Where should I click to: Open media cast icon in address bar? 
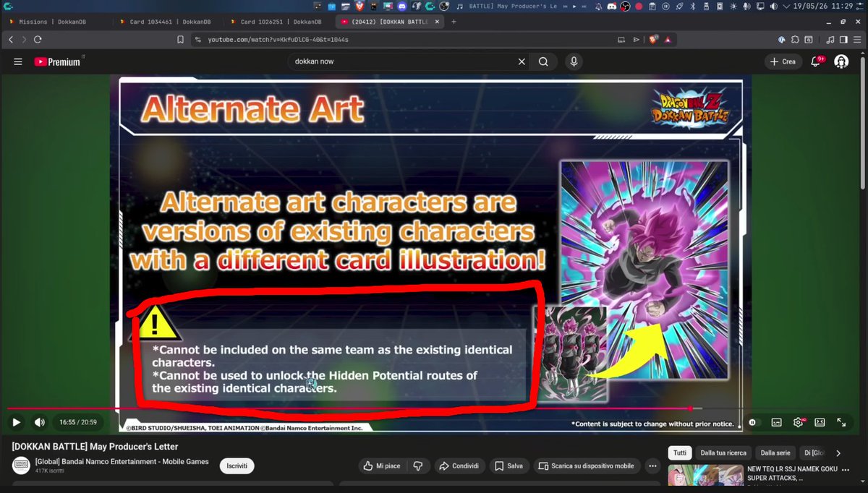tap(621, 39)
